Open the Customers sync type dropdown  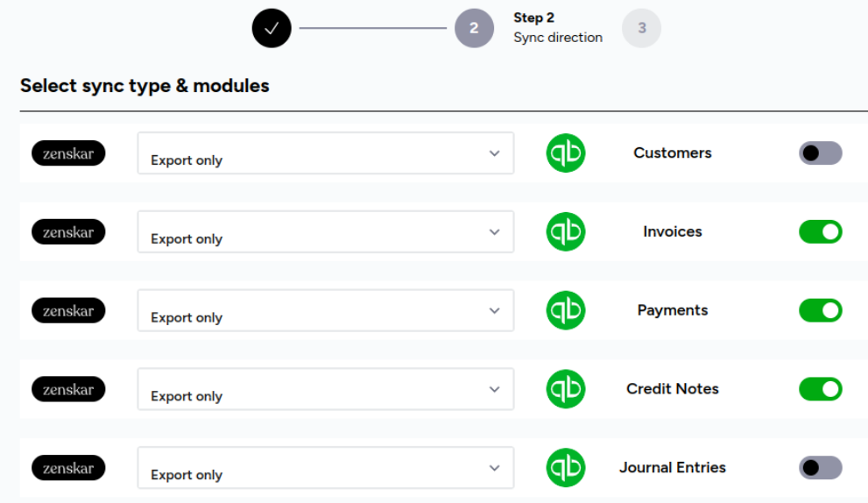point(326,152)
